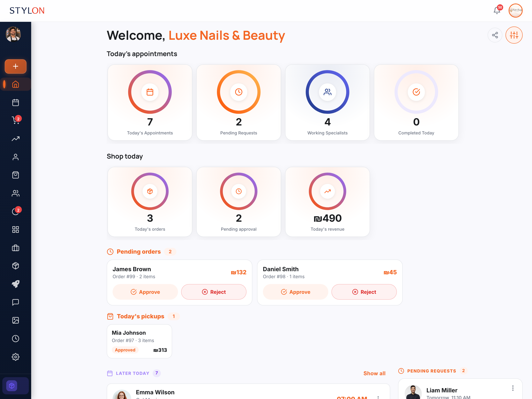The image size is (532, 399).
Task: Open Today's revenue card
Action: 327,202
